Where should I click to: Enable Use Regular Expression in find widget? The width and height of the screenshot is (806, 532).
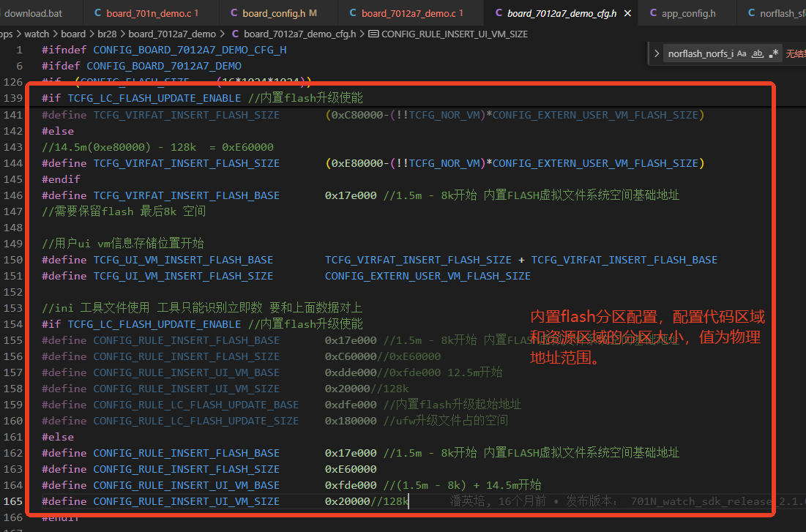tap(774, 53)
